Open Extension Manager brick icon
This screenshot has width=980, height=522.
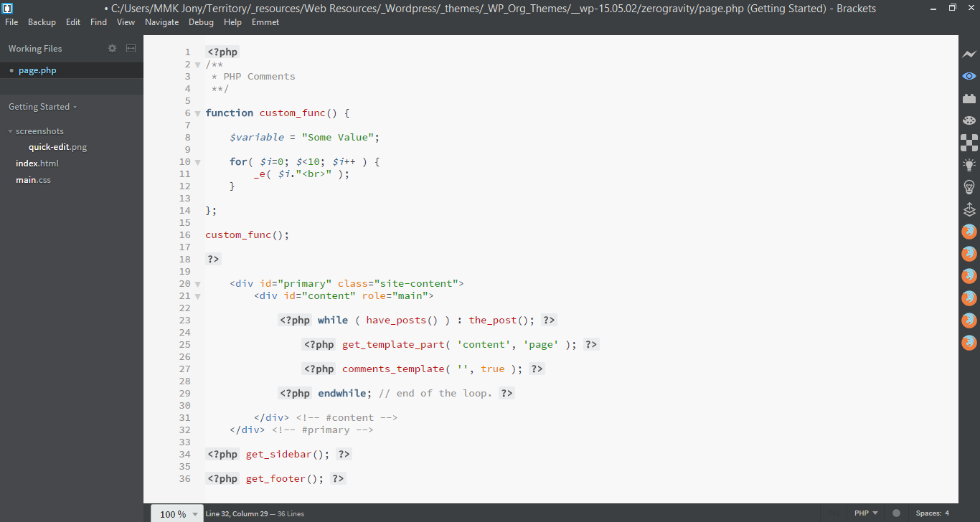[969, 98]
